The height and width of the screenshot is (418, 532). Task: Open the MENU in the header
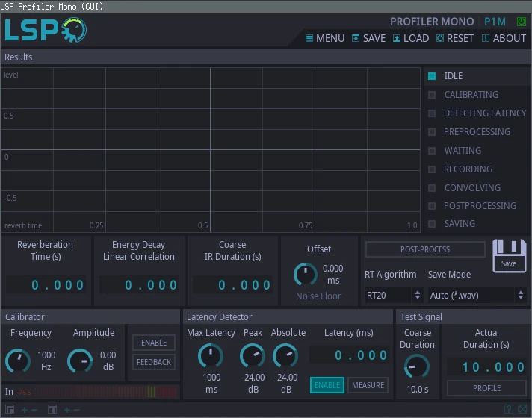(325, 38)
